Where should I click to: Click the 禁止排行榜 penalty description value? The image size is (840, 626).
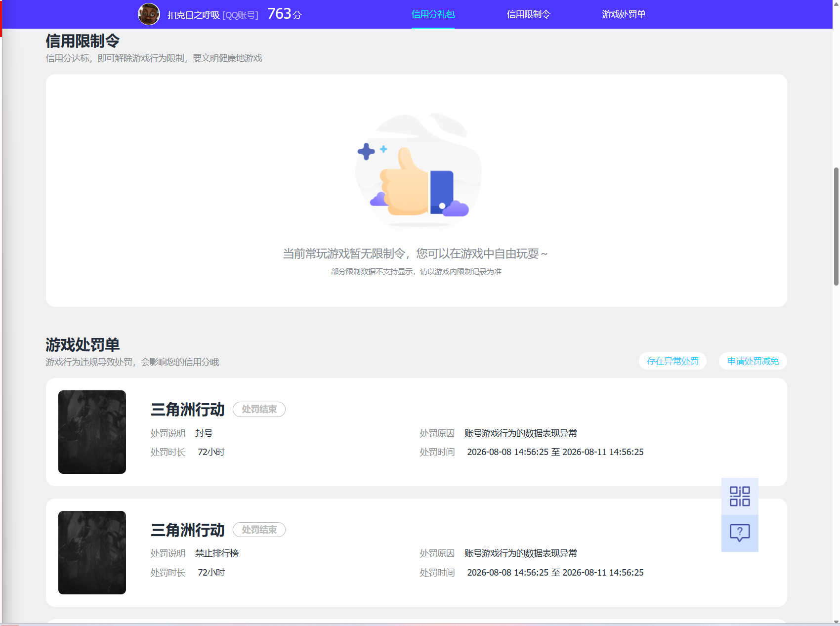pyautogui.click(x=216, y=553)
